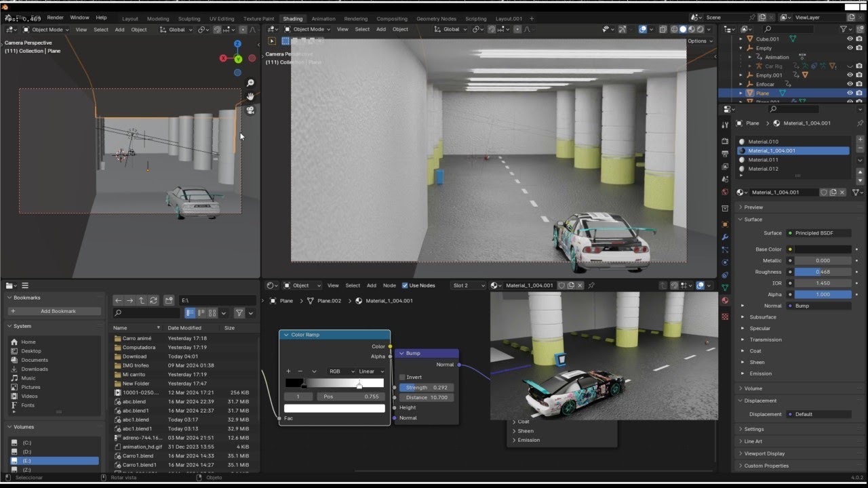Go to parent directory in file browser

(x=142, y=300)
